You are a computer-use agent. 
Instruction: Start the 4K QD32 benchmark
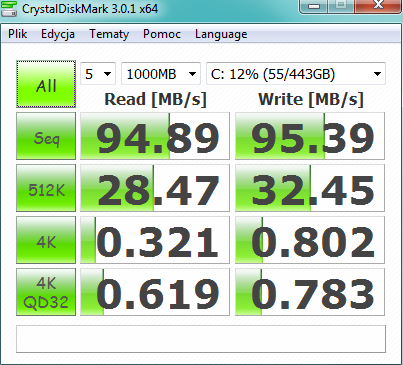pos(46,292)
